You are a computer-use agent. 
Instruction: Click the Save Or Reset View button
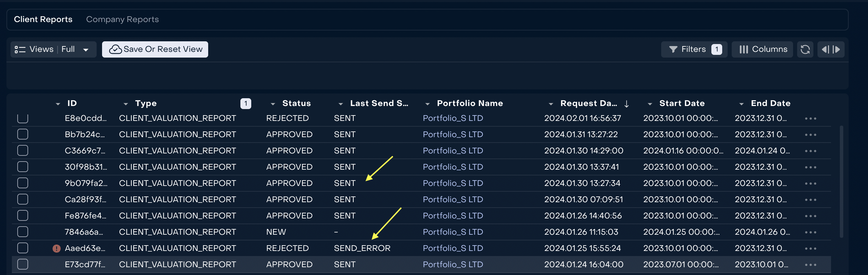point(155,49)
